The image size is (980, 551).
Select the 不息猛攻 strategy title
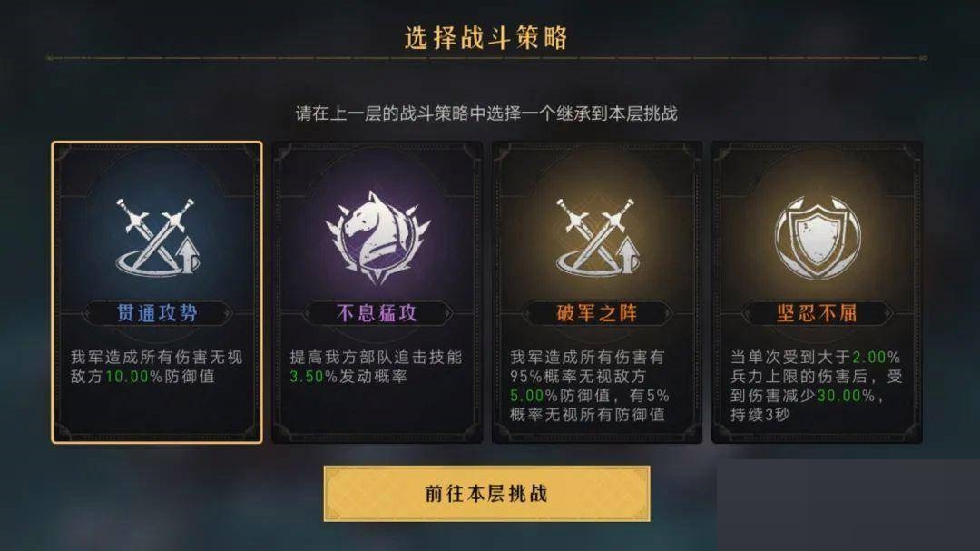point(377,312)
